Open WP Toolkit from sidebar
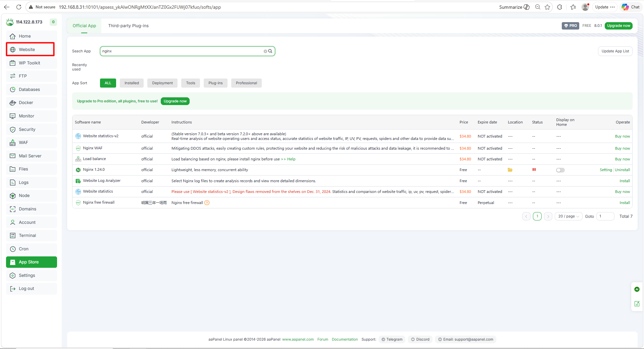The width and height of the screenshot is (644, 349). tap(31, 63)
